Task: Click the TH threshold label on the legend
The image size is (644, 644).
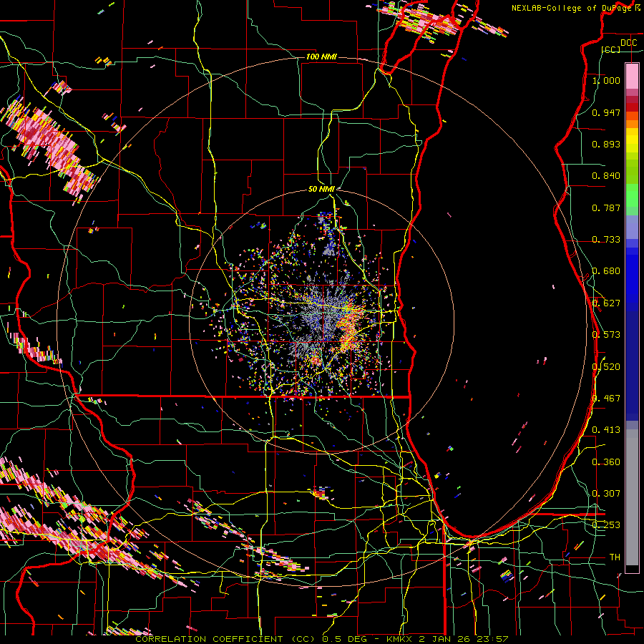Action: (615, 557)
